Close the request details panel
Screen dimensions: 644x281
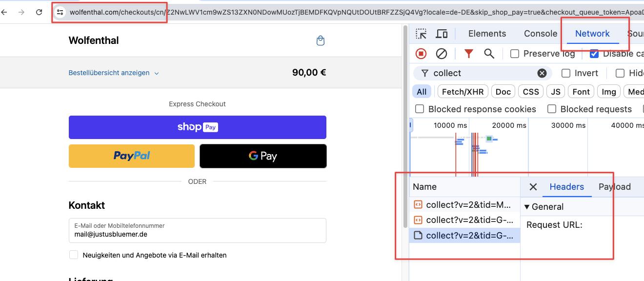click(x=533, y=187)
